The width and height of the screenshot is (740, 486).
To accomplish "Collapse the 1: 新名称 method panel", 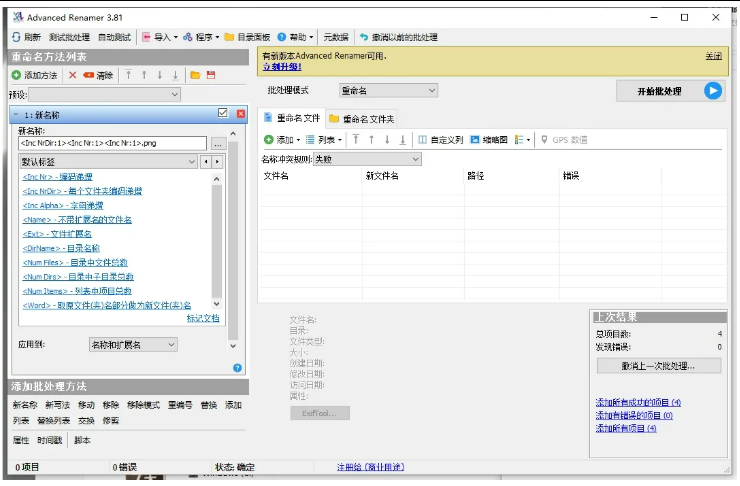I will tap(16, 115).
